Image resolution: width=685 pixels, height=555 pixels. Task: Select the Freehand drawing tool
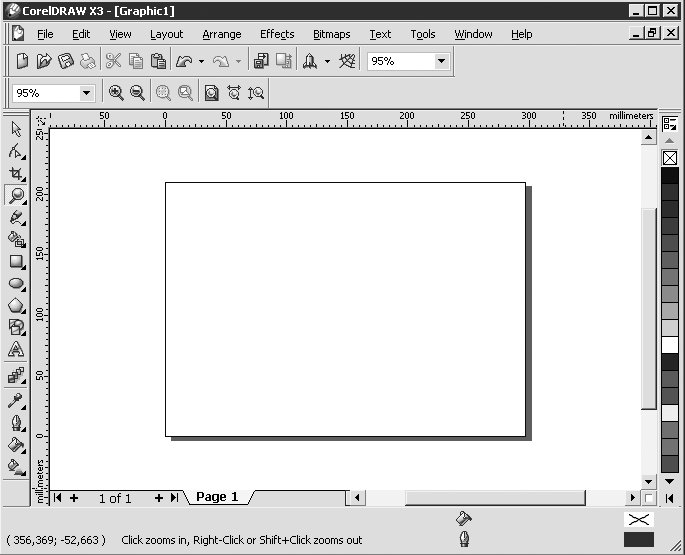(x=16, y=217)
